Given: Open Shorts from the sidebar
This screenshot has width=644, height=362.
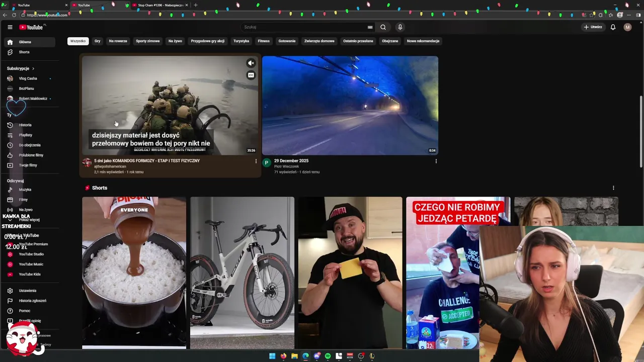Looking at the screenshot, I should click(30, 52).
